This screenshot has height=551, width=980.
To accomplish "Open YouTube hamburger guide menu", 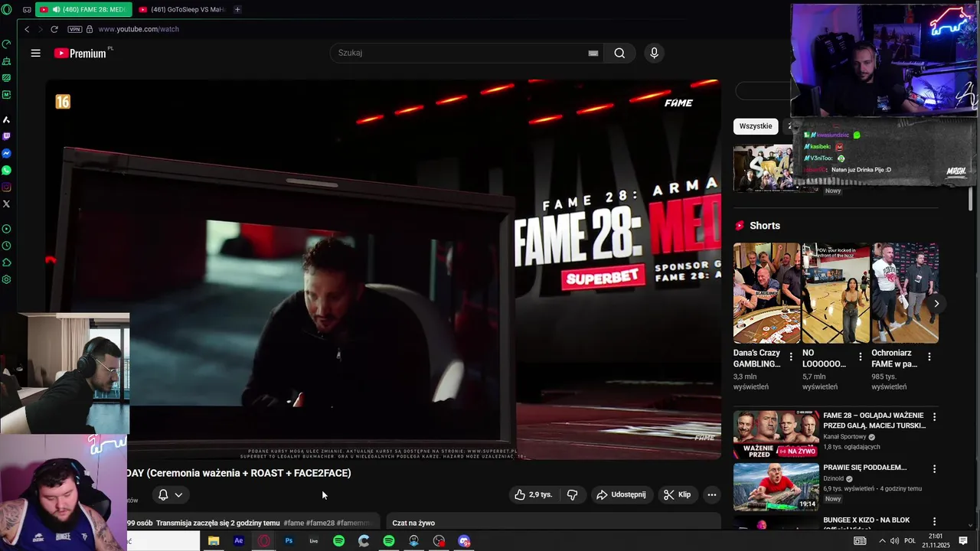I will click(35, 53).
